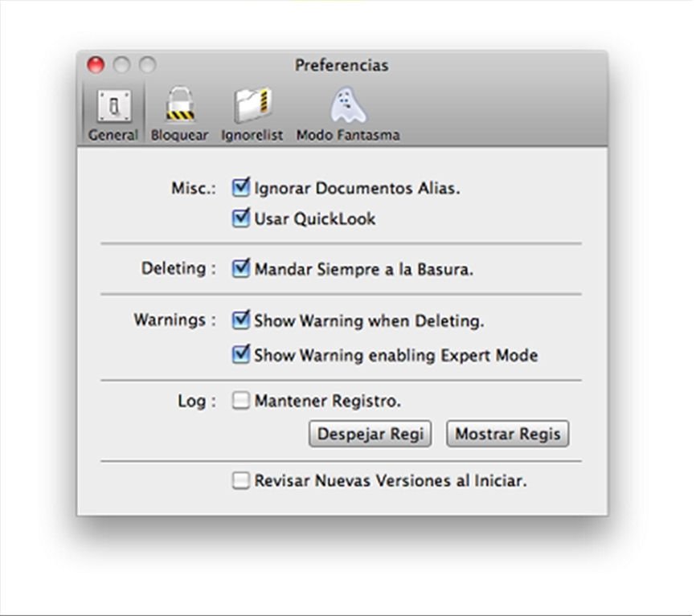Select the Ignorelist tab label
696x616 pixels.
[252, 135]
